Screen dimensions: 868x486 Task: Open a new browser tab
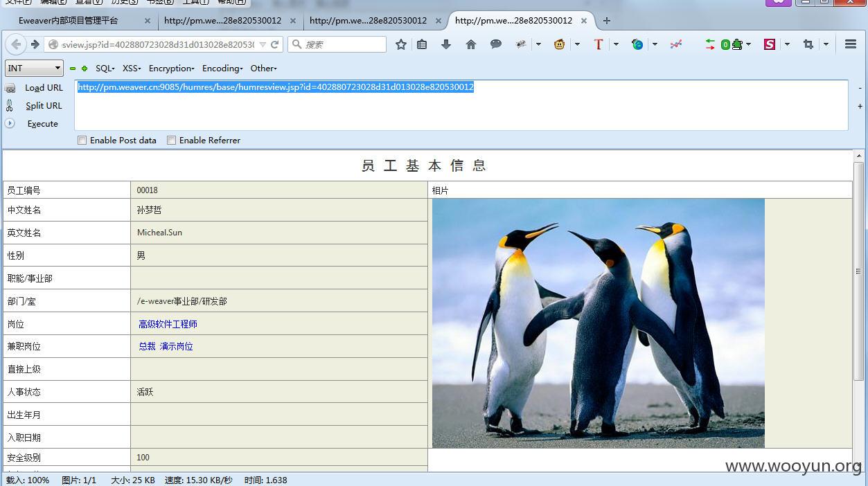pyautogui.click(x=607, y=21)
